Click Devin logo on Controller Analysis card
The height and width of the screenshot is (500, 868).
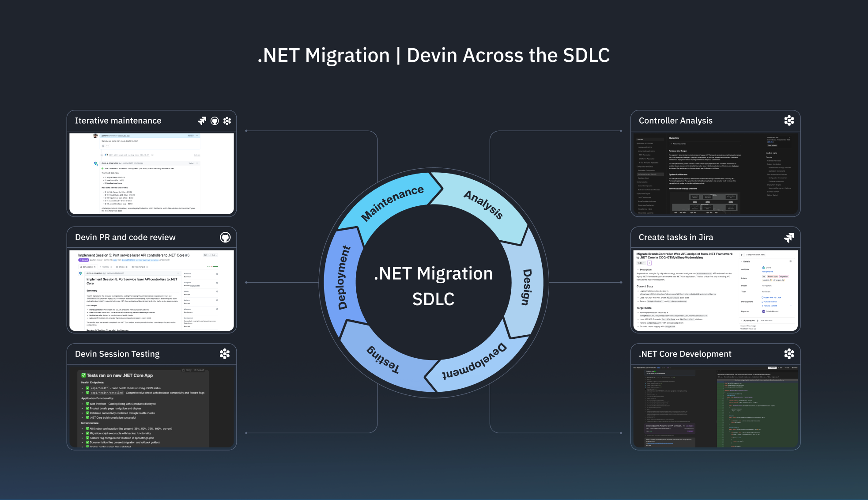[x=789, y=121]
